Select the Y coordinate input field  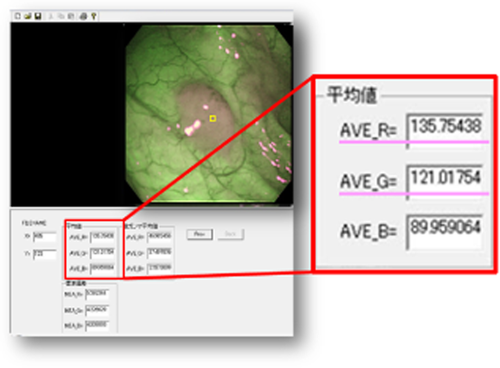click(44, 254)
